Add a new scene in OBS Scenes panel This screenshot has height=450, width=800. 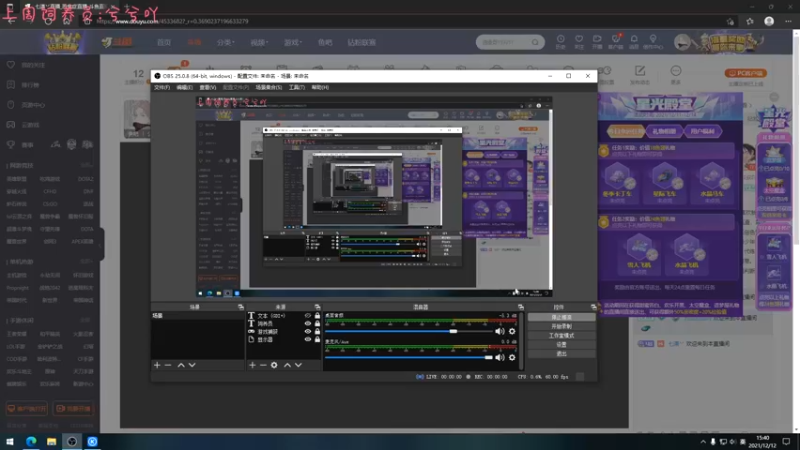(157, 365)
